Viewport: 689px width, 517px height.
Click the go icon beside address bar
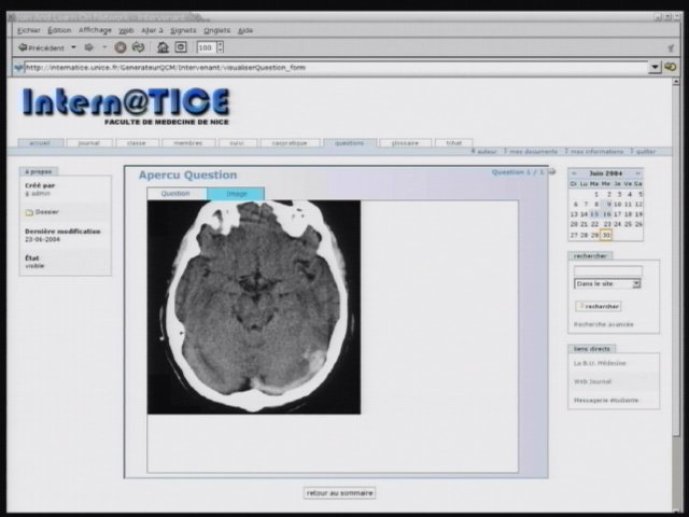click(670, 67)
